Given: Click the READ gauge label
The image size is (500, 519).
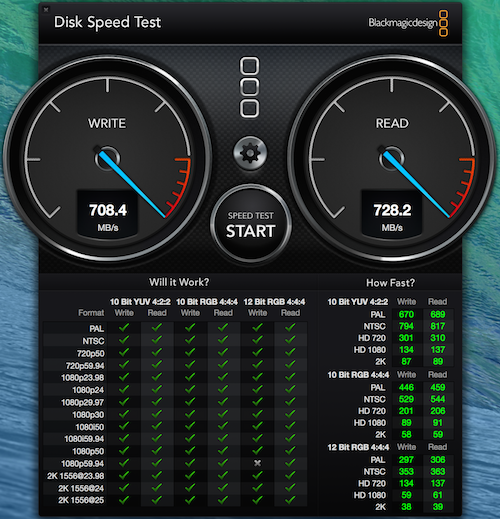Looking at the screenshot, I should coord(392,123).
